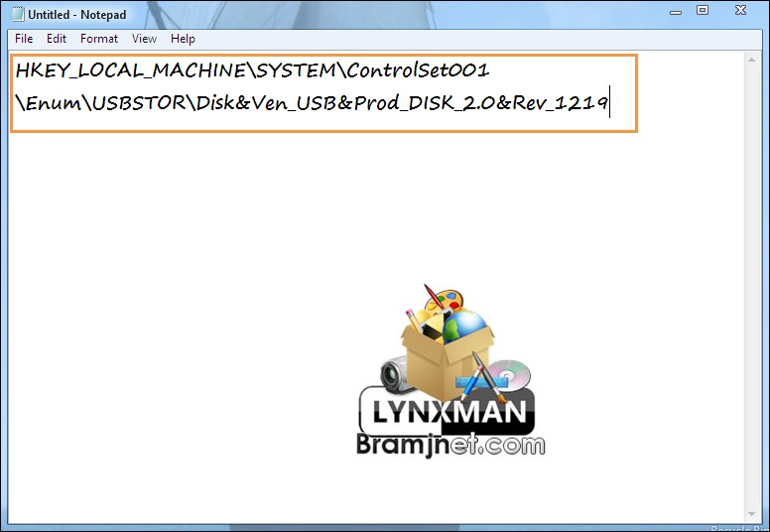Screen dimensions: 770x532
Task: Open the File menu
Action: pos(24,39)
